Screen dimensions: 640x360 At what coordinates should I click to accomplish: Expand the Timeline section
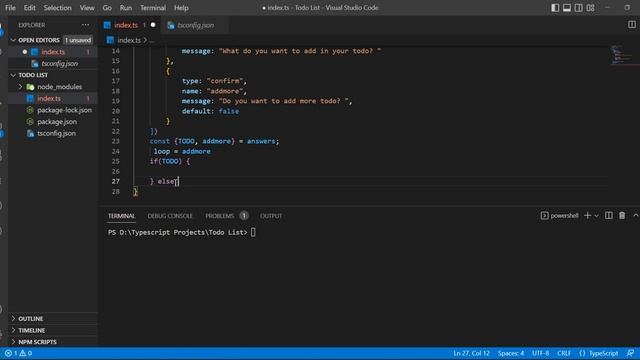[x=31, y=330]
